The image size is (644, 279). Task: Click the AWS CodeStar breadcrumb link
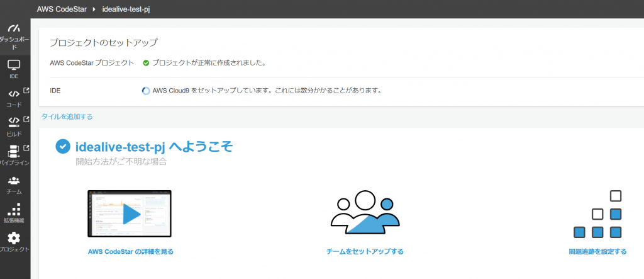tap(64, 10)
